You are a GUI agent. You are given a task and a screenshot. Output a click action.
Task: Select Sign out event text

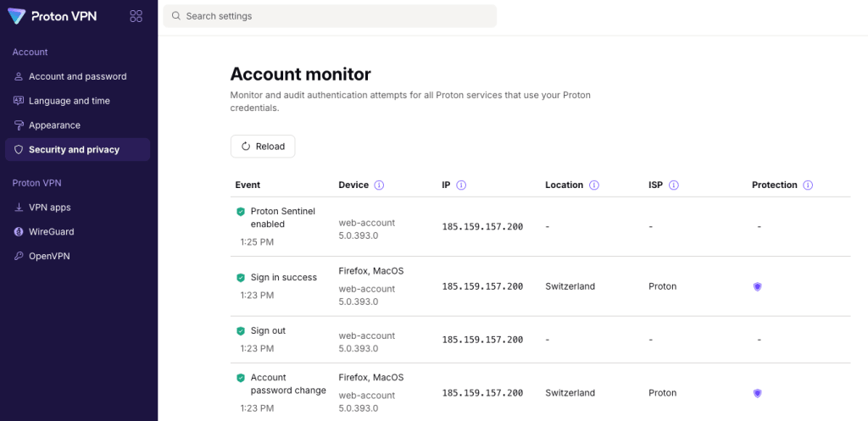click(268, 330)
